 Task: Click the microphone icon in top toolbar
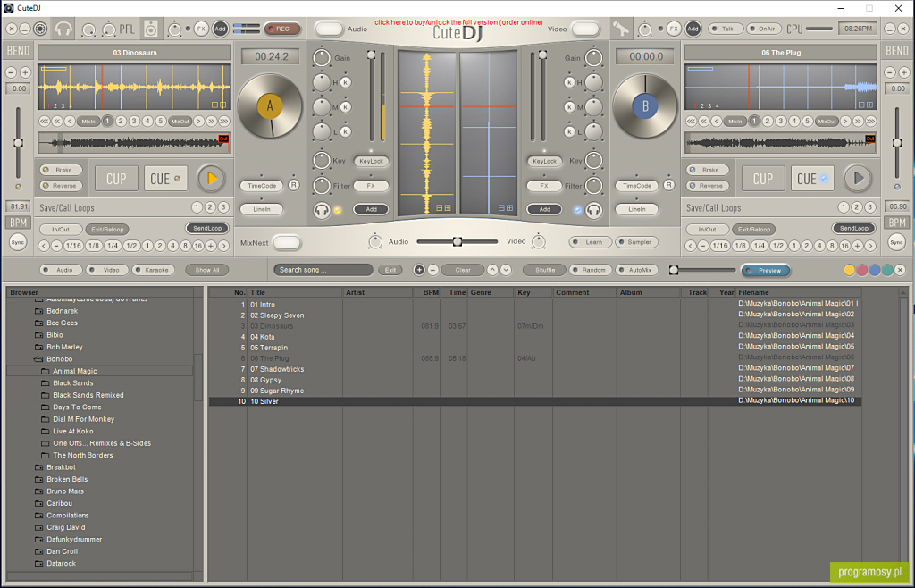point(622,28)
